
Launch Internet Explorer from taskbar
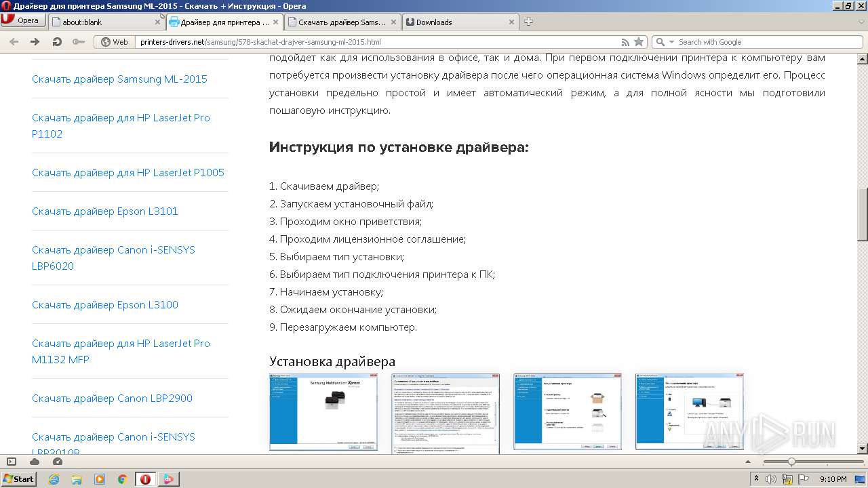54,479
